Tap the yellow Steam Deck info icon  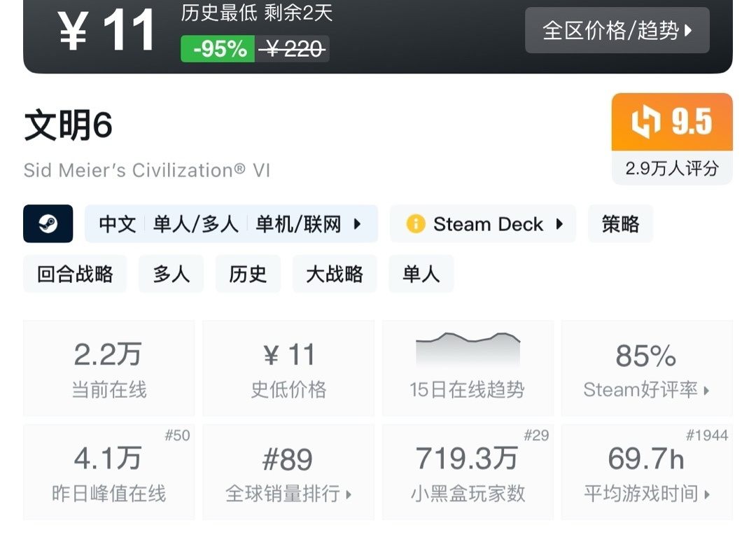(x=415, y=224)
